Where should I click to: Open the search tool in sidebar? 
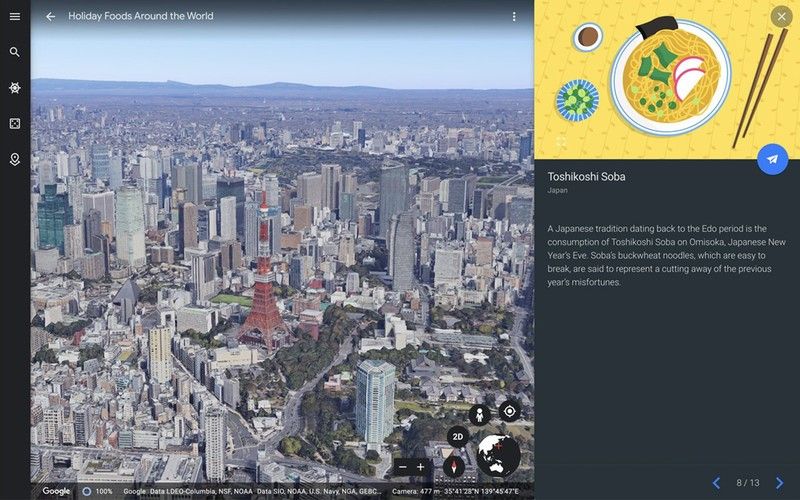pos(15,52)
